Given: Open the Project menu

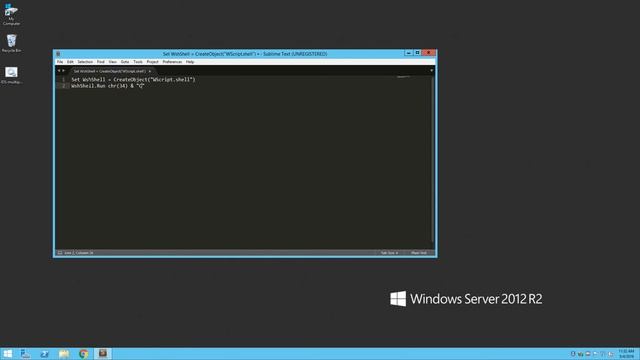Looking at the screenshot, I should coord(152,62).
